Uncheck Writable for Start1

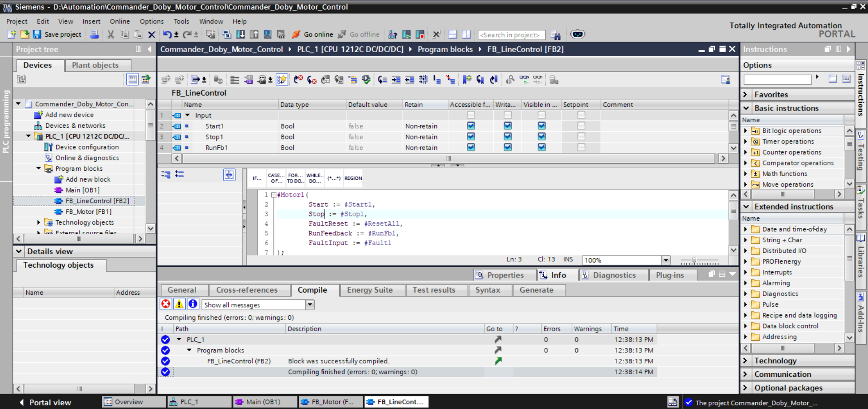coord(508,126)
